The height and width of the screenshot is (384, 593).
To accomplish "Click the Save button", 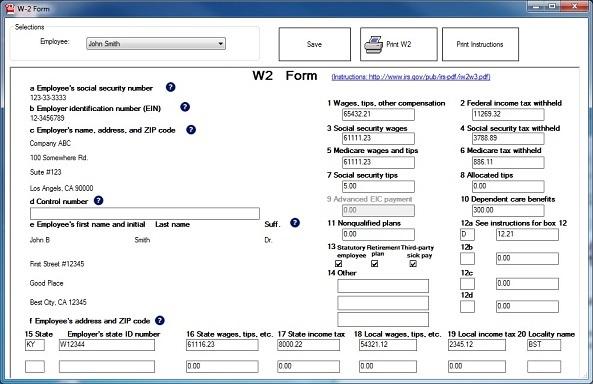I will point(315,44).
